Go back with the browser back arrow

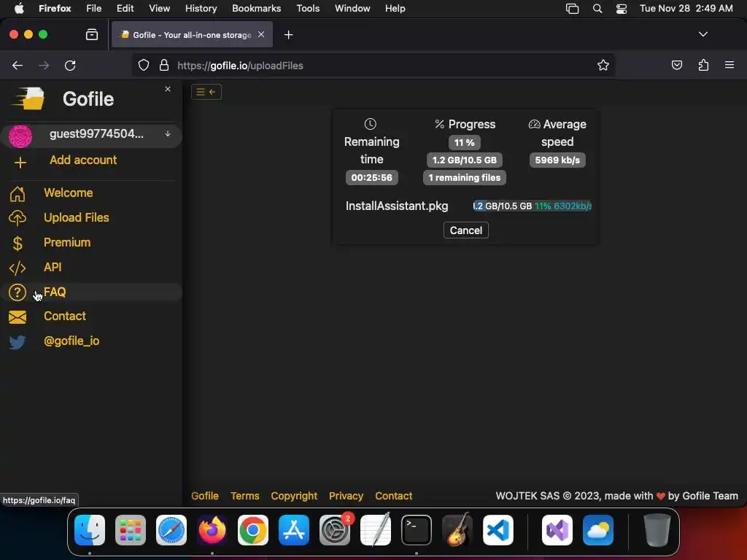pyautogui.click(x=18, y=66)
